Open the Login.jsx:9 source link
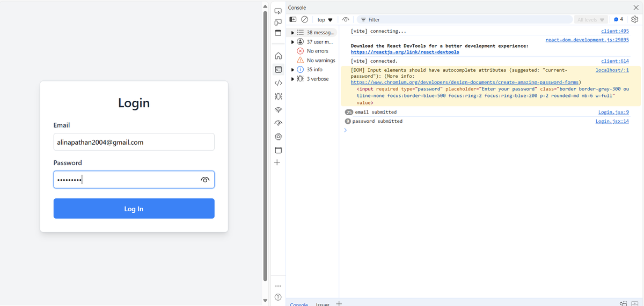Viewport: 644px width, 306px height. (613, 112)
